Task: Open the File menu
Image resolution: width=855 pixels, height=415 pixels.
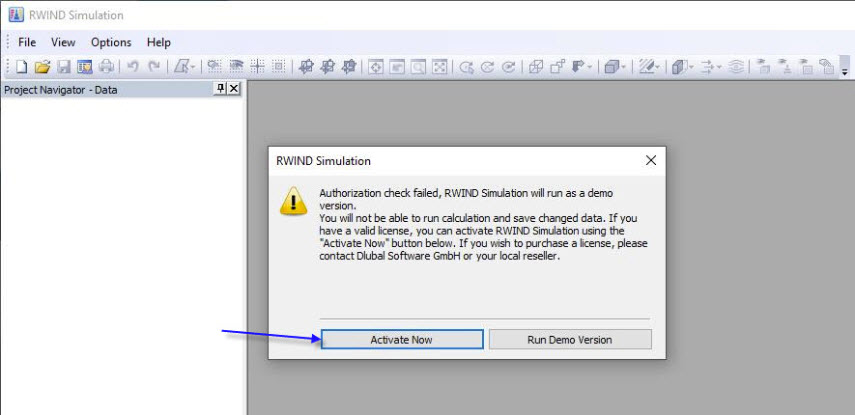Action: 27,42
